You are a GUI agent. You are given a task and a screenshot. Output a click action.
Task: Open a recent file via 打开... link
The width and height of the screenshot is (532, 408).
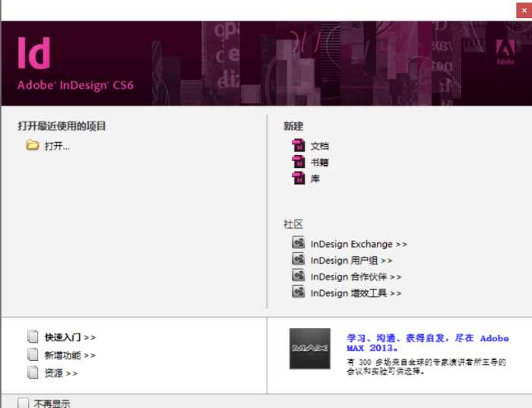coord(57,146)
